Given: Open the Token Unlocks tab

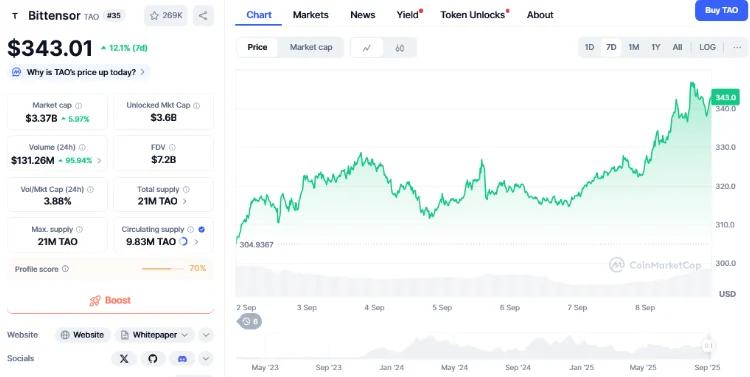Looking at the screenshot, I should pos(474,15).
